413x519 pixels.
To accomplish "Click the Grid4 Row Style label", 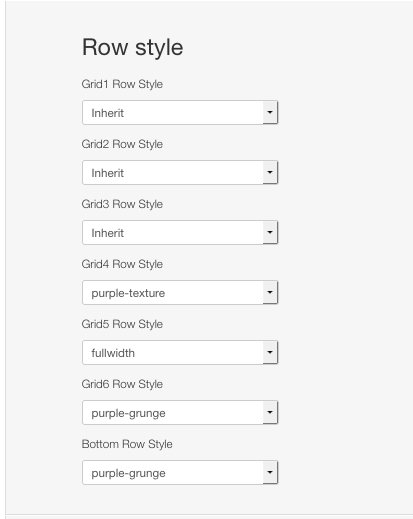I will pyautogui.click(x=122, y=264).
